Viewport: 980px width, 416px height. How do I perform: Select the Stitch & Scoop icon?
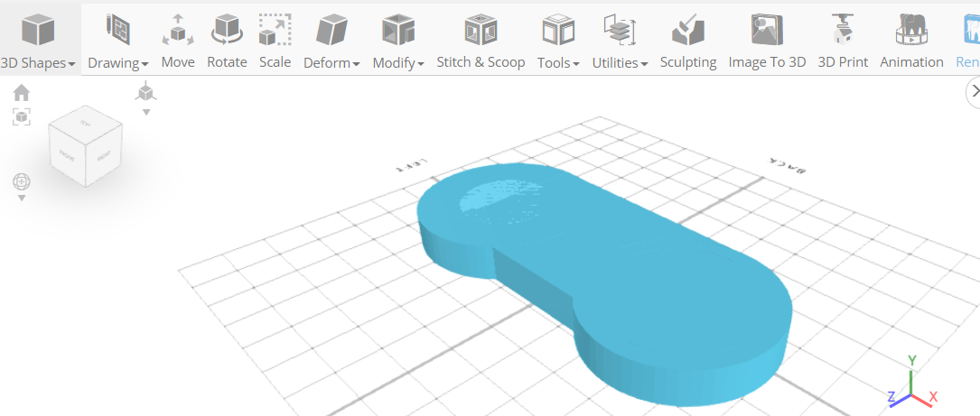tap(481, 30)
